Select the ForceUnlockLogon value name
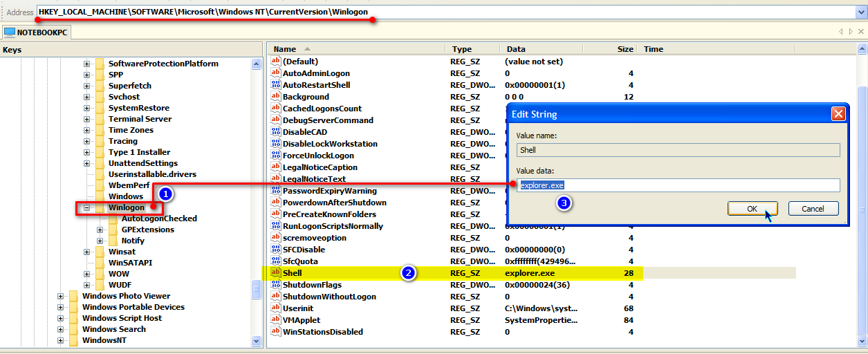This screenshot has height=354, width=868. point(318,156)
